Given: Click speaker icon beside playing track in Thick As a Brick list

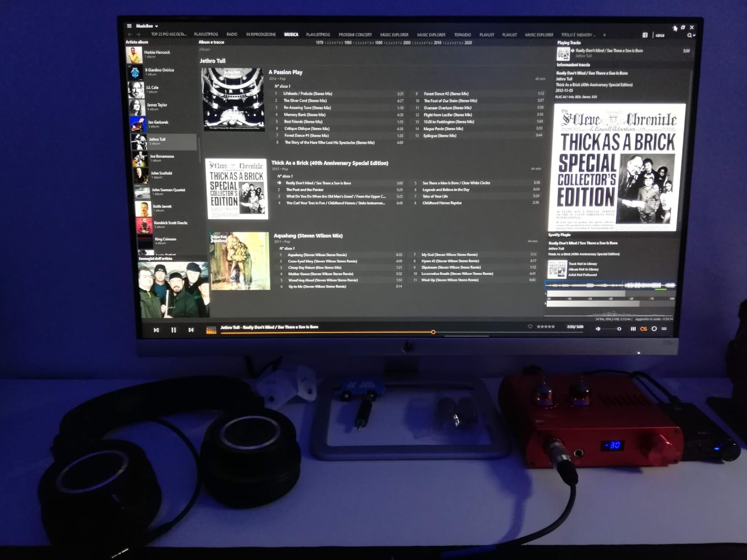Looking at the screenshot, I should [x=279, y=183].
